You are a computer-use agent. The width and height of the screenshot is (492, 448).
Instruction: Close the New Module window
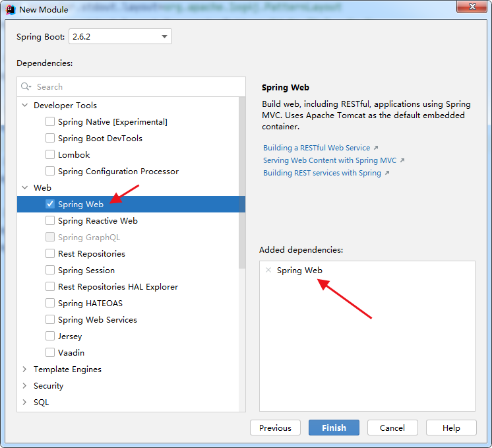[x=472, y=7]
